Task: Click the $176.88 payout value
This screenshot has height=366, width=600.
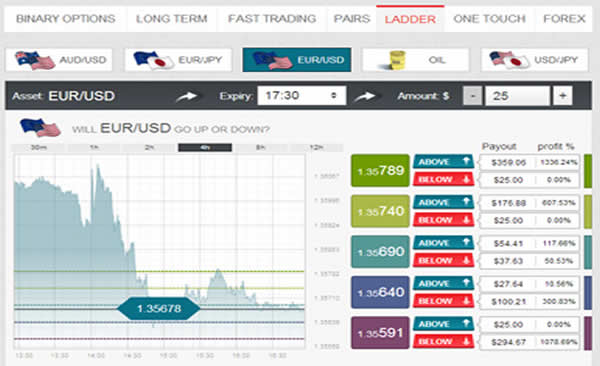Action: tap(509, 203)
